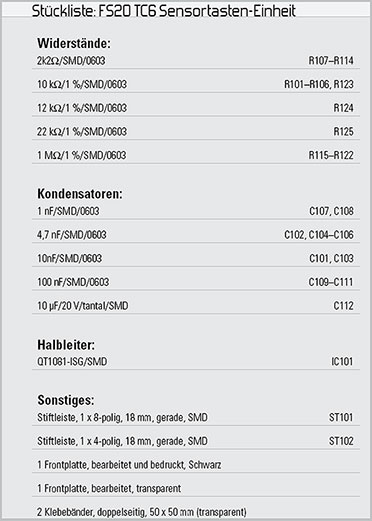The image size is (372, 521).
Task: Select the R101–R106, R123 designators
Action: [x=319, y=84]
